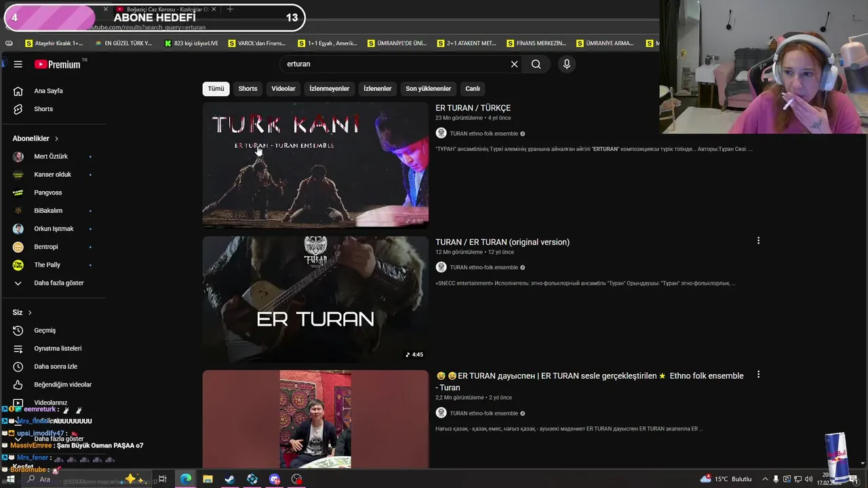Image resolution: width=868 pixels, height=488 pixels.
Task: Open Microsoft Edge from the taskbar
Action: click(185, 479)
